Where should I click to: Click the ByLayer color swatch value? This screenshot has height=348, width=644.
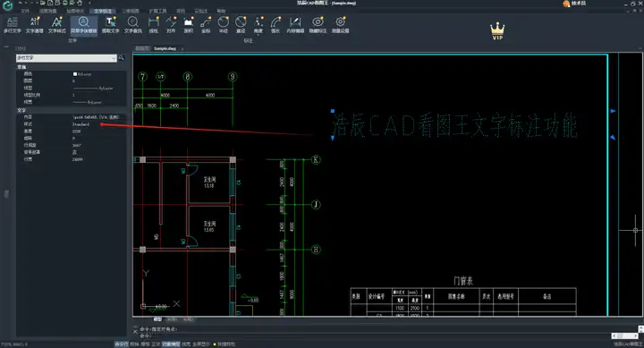click(82, 74)
